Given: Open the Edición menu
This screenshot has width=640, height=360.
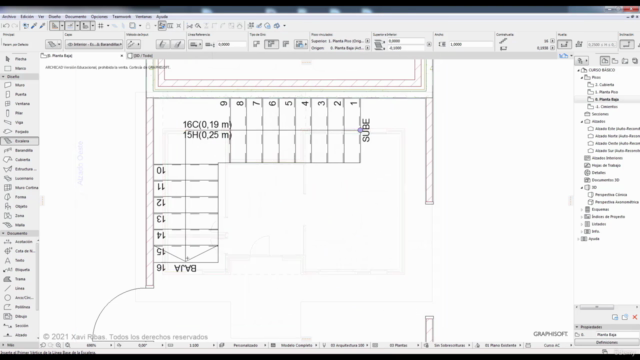Looking at the screenshot, I should click(x=27, y=17).
